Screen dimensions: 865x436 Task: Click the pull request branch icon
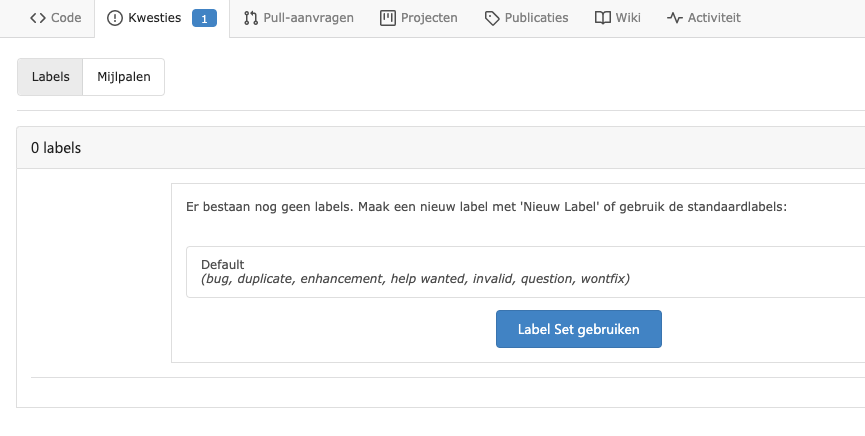[251, 18]
